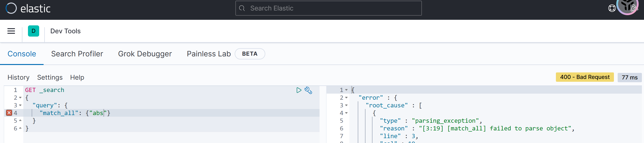Collapse response fold at line 1
The width and height of the screenshot is (644, 143).
pos(346,90)
